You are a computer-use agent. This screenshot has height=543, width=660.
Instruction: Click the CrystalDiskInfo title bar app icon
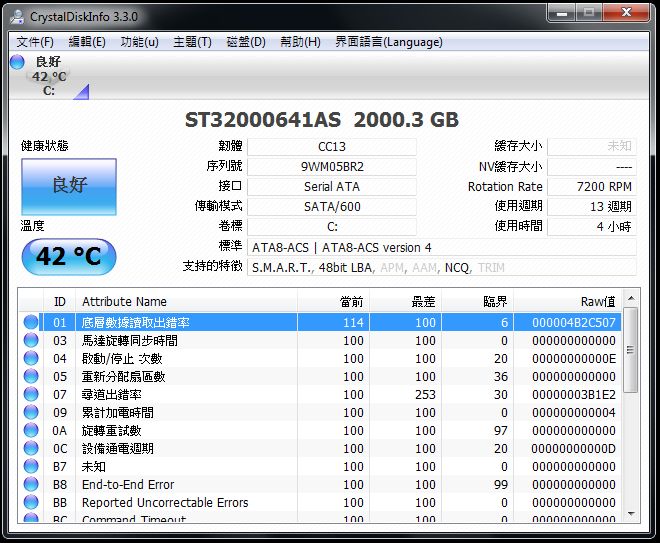click(x=17, y=16)
